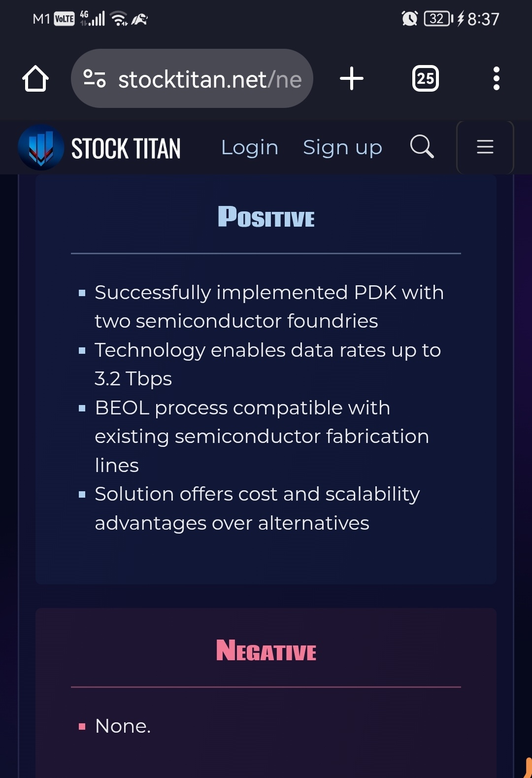The width and height of the screenshot is (532, 778).
Task: Tap the Negative section heading
Action: pyautogui.click(x=266, y=650)
